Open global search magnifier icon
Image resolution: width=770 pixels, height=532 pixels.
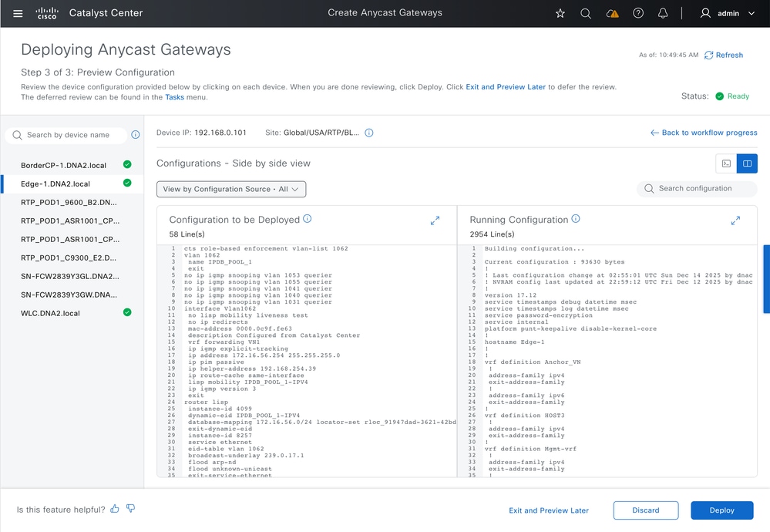(x=585, y=13)
